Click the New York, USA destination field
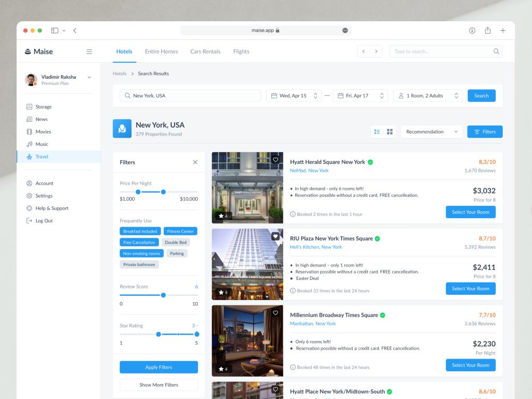Image resolution: width=532 pixels, height=399 pixels. coord(190,96)
